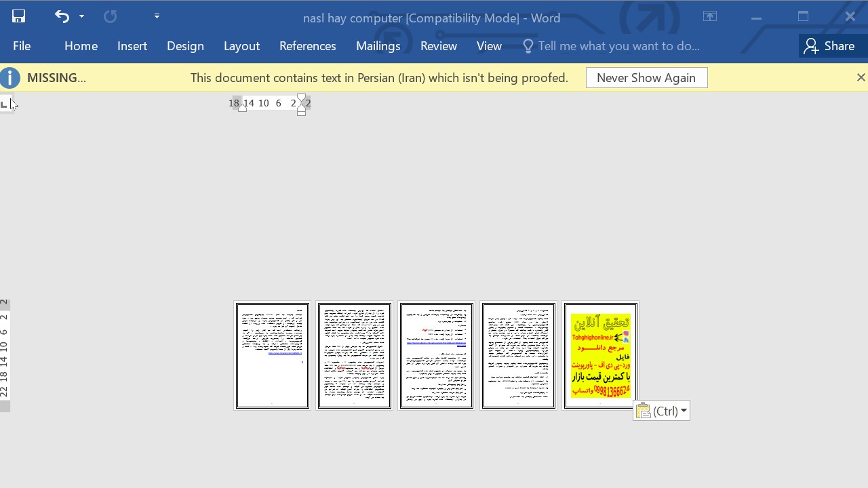
Task: Click the Tell me what you want to do box
Action: (618, 46)
